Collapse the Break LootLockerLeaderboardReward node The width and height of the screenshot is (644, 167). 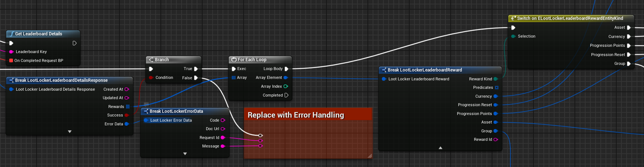tap(440, 148)
